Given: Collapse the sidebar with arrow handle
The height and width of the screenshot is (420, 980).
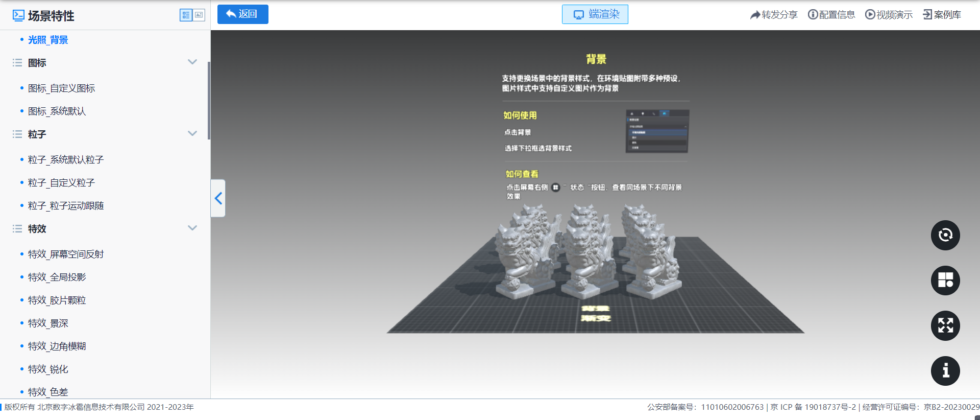Looking at the screenshot, I should tap(218, 198).
